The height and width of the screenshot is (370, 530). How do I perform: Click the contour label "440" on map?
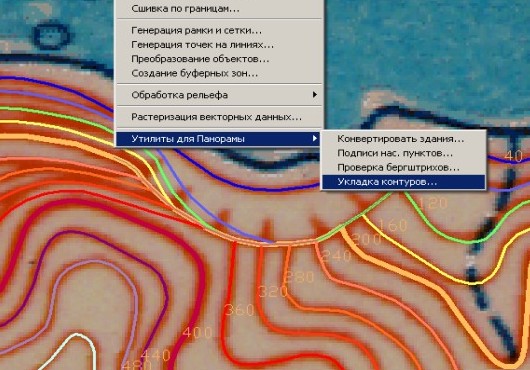156,355
